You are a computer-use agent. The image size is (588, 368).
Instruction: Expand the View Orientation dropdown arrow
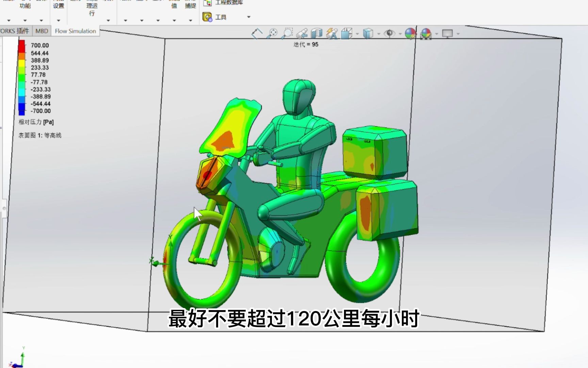click(x=357, y=34)
